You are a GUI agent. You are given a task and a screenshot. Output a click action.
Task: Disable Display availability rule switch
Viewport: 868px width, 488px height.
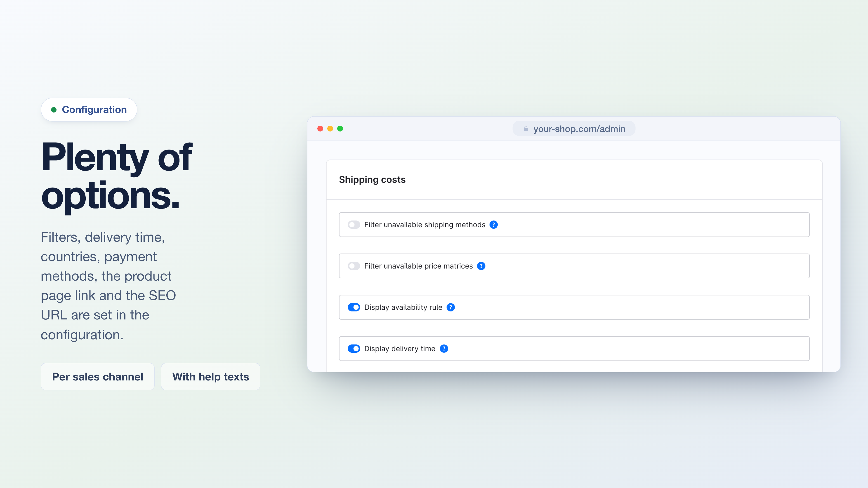pyautogui.click(x=354, y=307)
